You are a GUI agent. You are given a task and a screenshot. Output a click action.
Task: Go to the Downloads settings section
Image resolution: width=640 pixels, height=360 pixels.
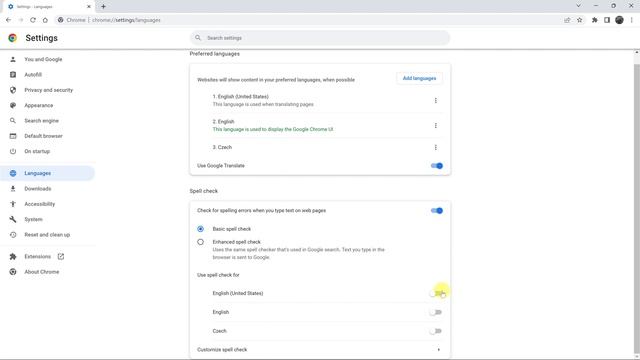[x=38, y=189]
